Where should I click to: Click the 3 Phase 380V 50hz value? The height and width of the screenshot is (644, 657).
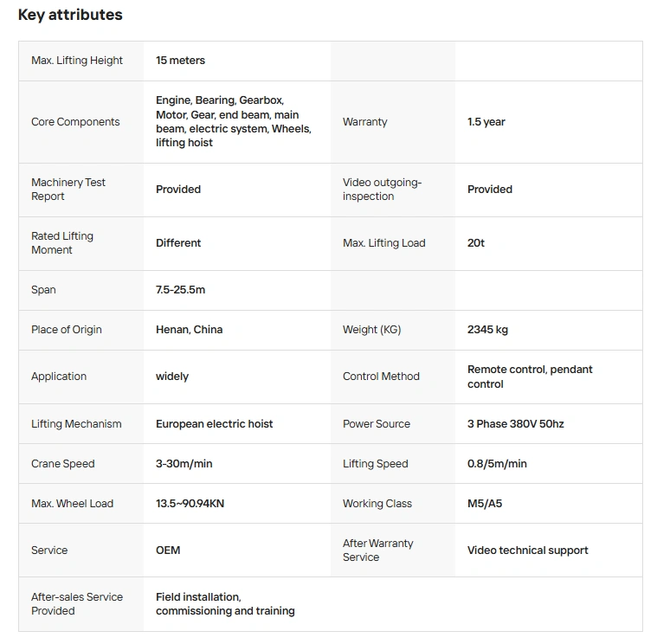click(x=515, y=424)
